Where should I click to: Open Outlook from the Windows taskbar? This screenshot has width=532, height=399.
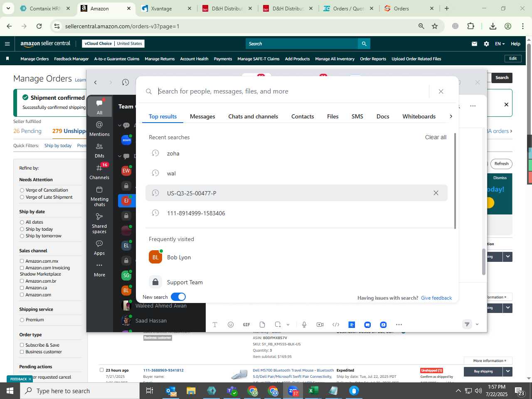[171, 391]
